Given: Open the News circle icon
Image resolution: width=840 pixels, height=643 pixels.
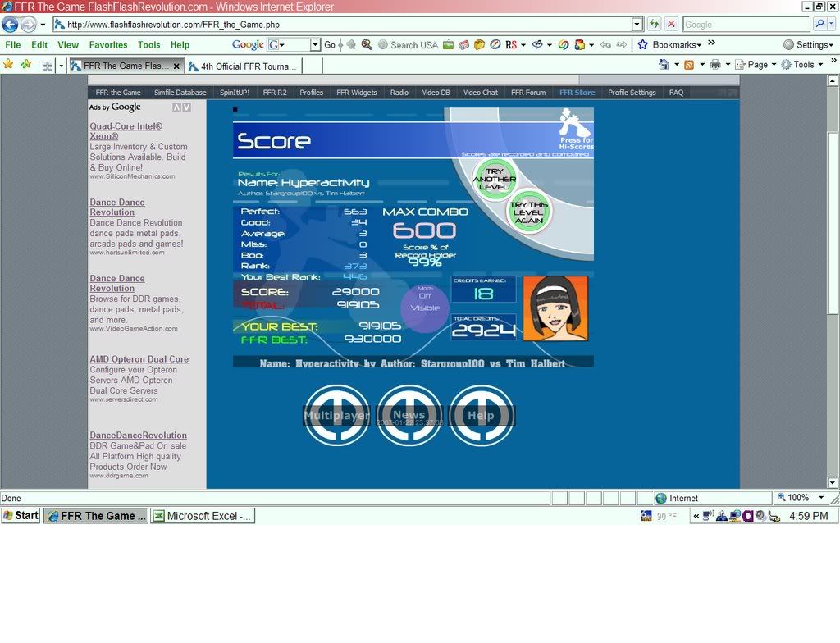Looking at the screenshot, I should pos(409,416).
